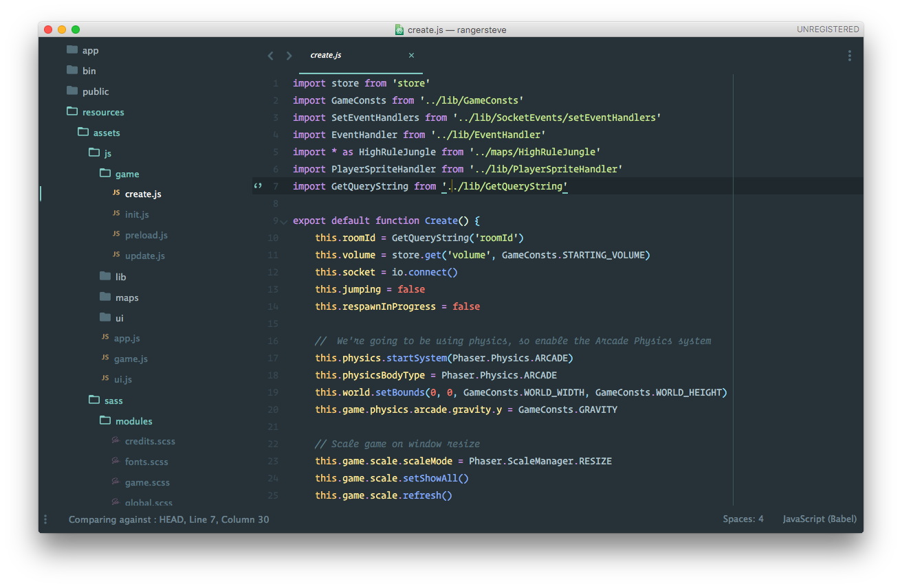Fold the Create function using line 9 arrow
Image resolution: width=902 pixels, height=588 pixels.
283,221
